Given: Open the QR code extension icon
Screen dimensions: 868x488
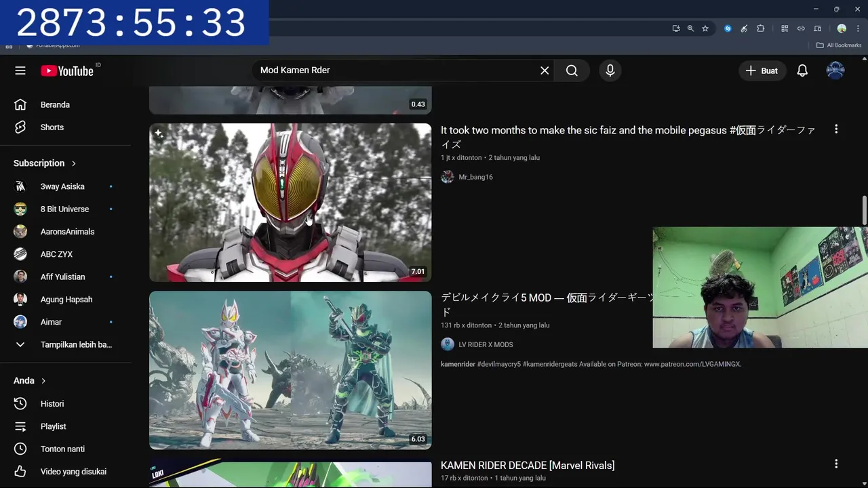Looking at the screenshot, I should (x=785, y=28).
